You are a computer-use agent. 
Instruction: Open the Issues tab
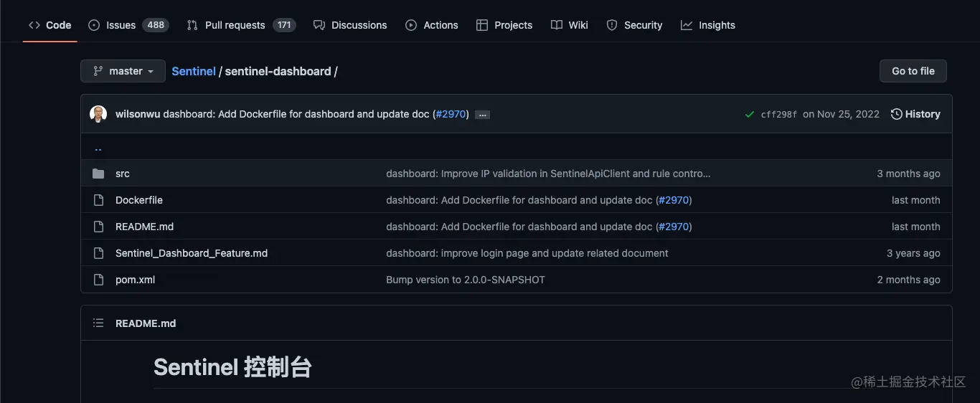point(128,25)
